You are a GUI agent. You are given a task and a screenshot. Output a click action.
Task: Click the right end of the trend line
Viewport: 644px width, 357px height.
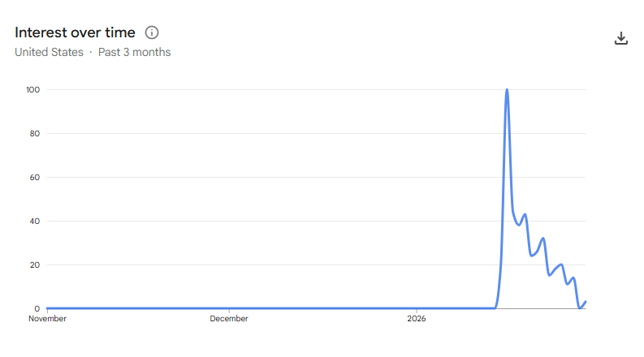click(586, 302)
